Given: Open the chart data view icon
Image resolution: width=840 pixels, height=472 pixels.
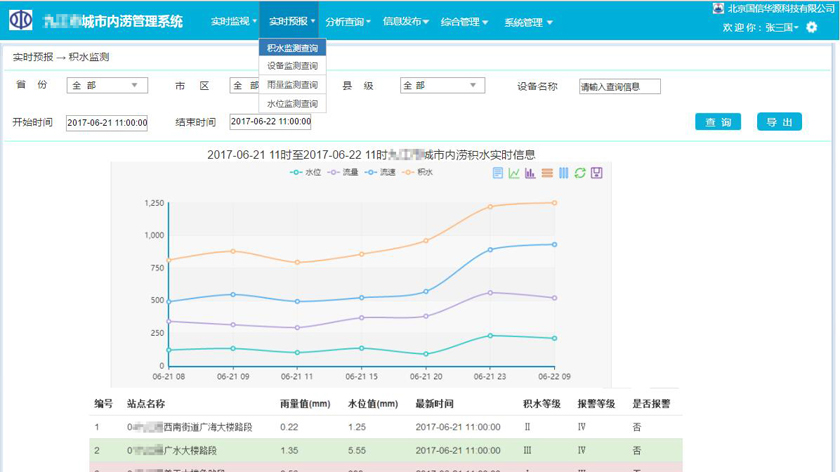Looking at the screenshot, I should pos(498,173).
